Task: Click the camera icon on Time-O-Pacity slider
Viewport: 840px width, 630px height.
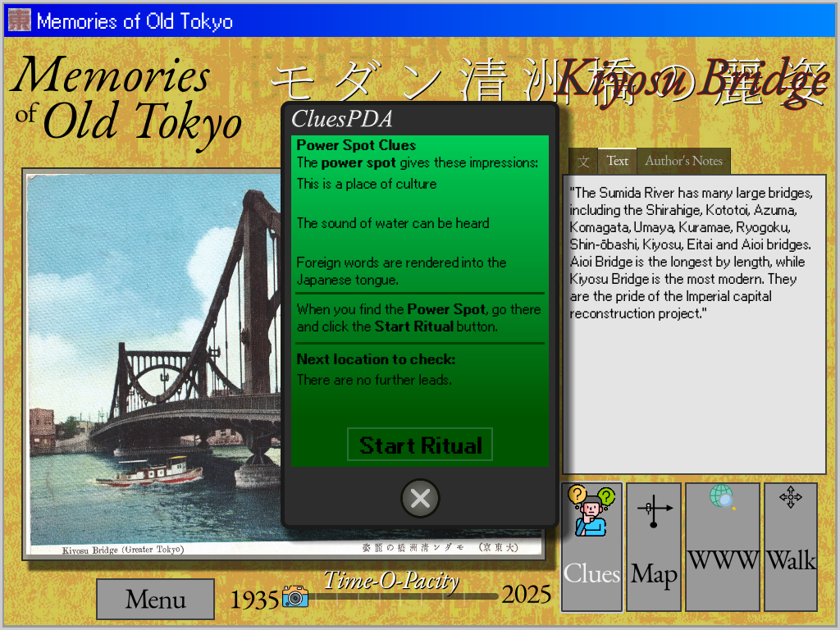Action: coord(295,596)
